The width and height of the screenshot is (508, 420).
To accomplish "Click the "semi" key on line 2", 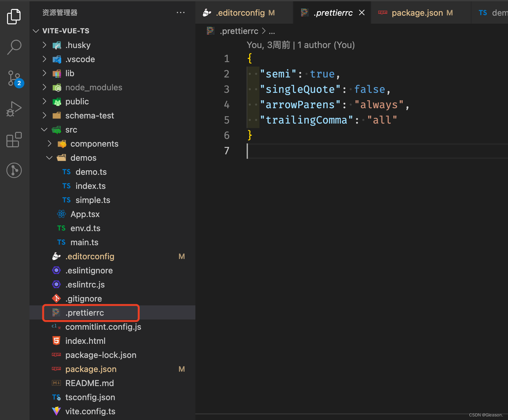I will (x=278, y=74).
